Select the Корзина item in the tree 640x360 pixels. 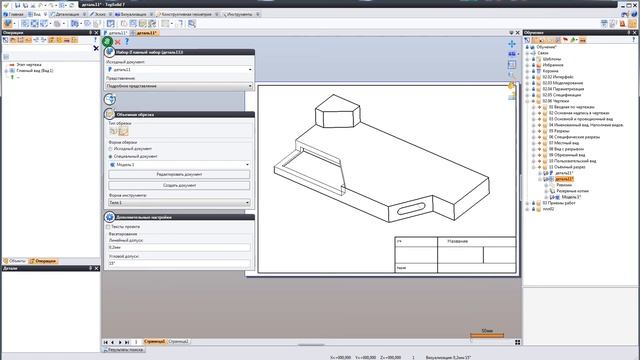(x=550, y=71)
